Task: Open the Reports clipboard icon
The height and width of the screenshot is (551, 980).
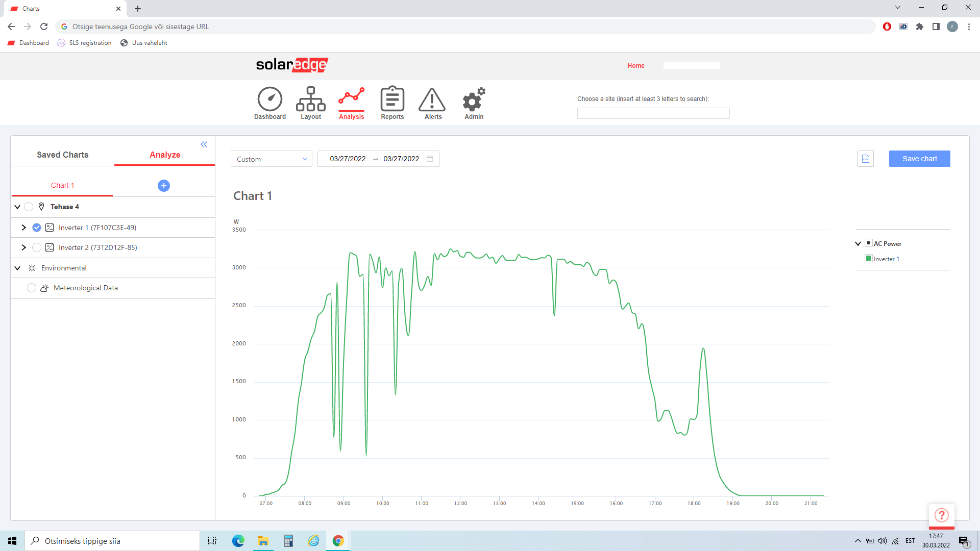Action: (392, 99)
